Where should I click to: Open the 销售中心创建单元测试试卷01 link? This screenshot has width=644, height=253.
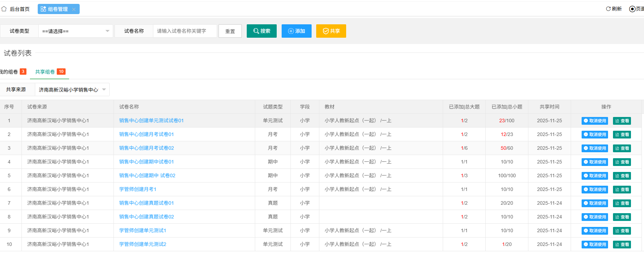tap(151, 121)
